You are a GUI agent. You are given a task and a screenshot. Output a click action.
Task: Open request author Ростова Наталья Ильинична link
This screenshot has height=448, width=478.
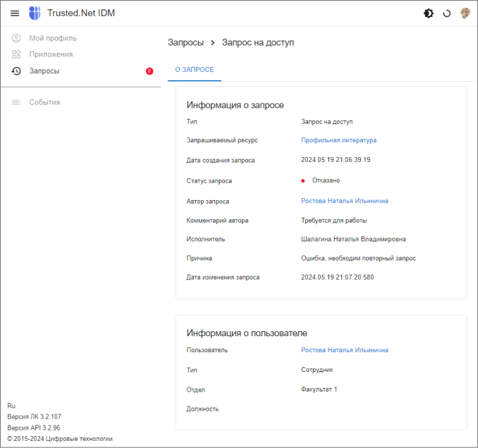[345, 201]
